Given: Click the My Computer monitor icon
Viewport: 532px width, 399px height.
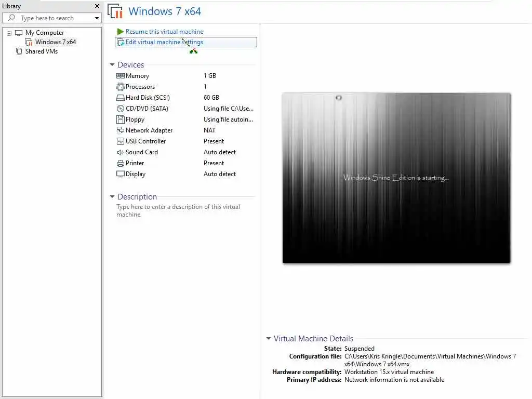Looking at the screenshot, I should pyautogui.click(x=19, y=33).
